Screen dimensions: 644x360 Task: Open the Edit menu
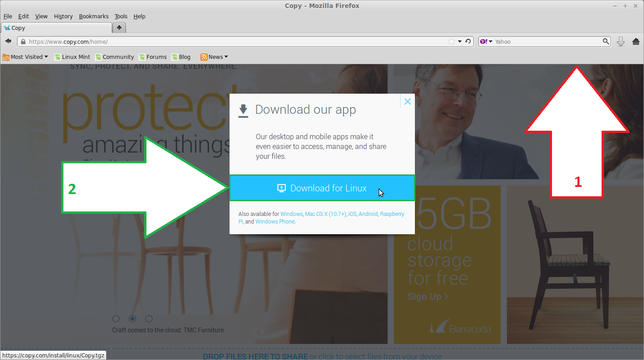tap(23, 16)
